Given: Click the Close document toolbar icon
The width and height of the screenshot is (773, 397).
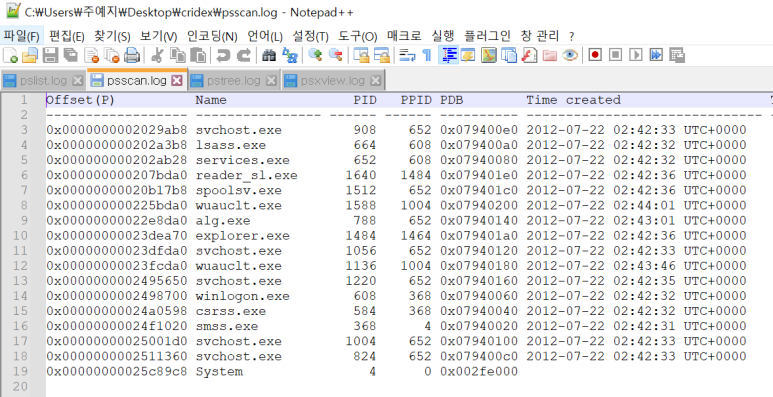Looking at the screenshot, I should coord(91,55).
